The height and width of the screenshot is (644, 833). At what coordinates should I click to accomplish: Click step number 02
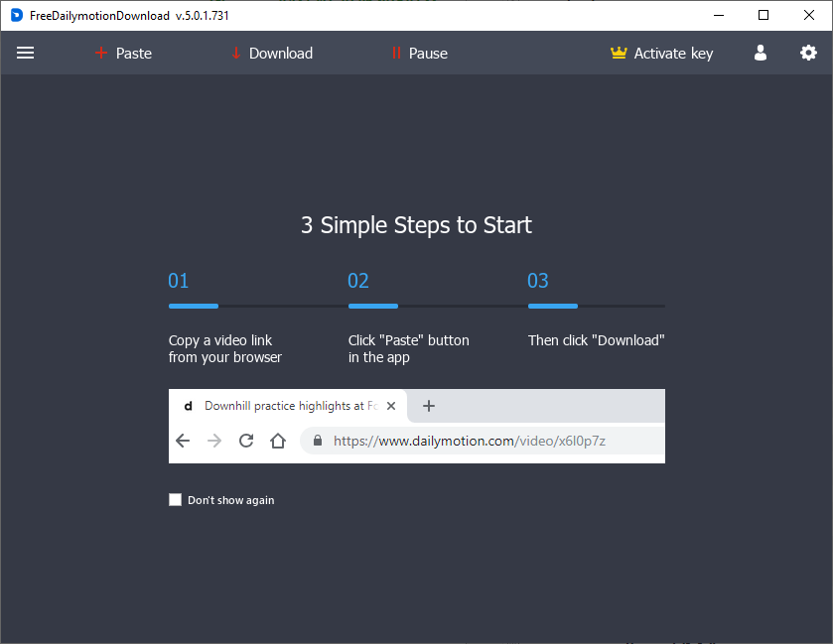click(358, 281)
